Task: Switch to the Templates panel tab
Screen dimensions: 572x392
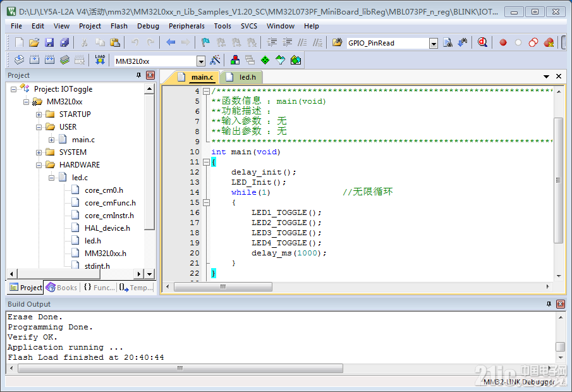Action: 136,288
